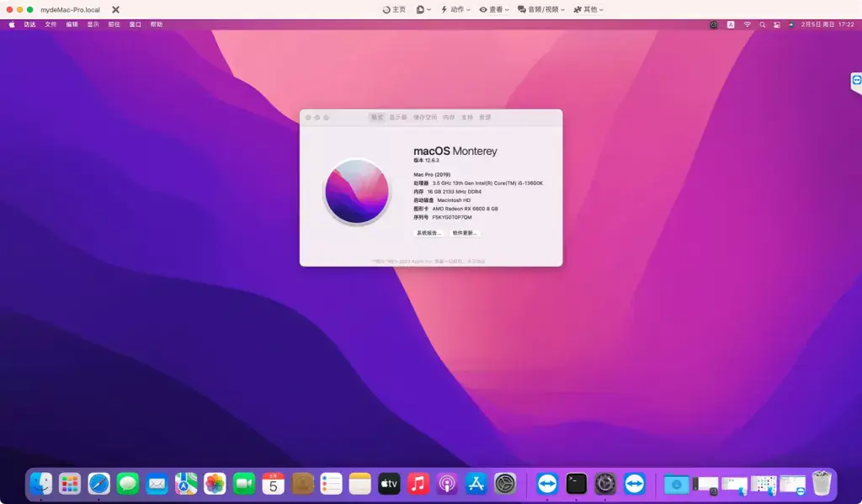Viewport: 862px width, 504px height.
Task: Expand the file transfer dropdown
Action: click(x=423, y=10)
